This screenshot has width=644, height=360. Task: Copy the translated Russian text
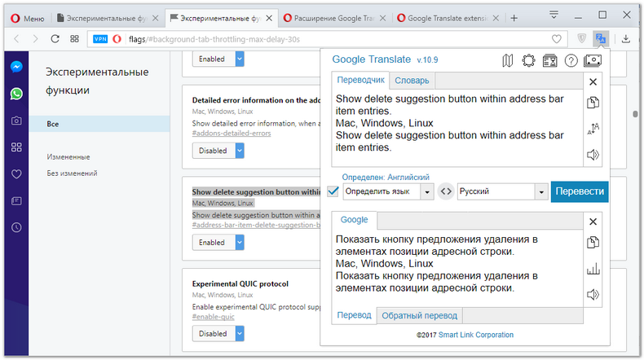(x=593, y=242)
